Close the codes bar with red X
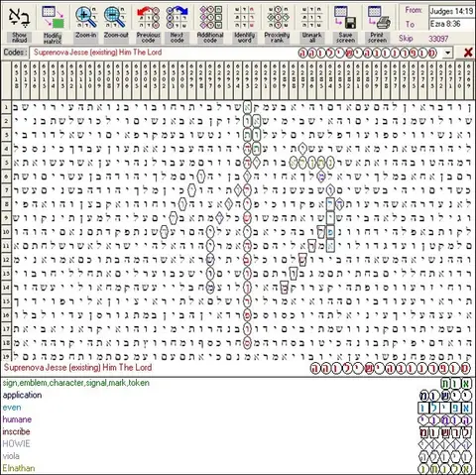The image size is (476, 475). 468,53
